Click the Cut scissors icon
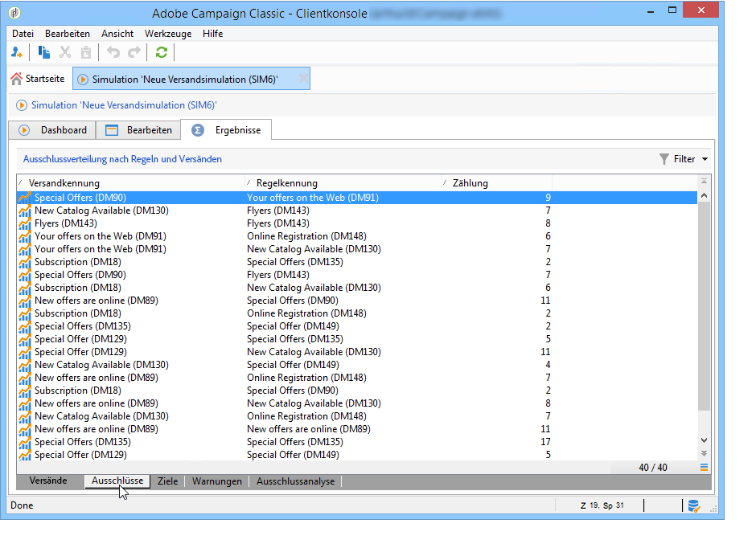Image resolution: width=756 pixels, height=540 pixels. pos(65,52)
